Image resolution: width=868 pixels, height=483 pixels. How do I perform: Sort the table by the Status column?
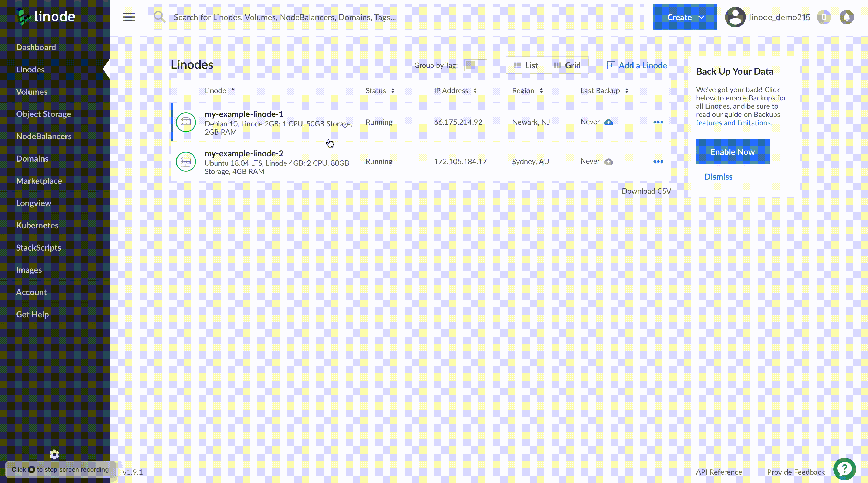tap(380, 91)
